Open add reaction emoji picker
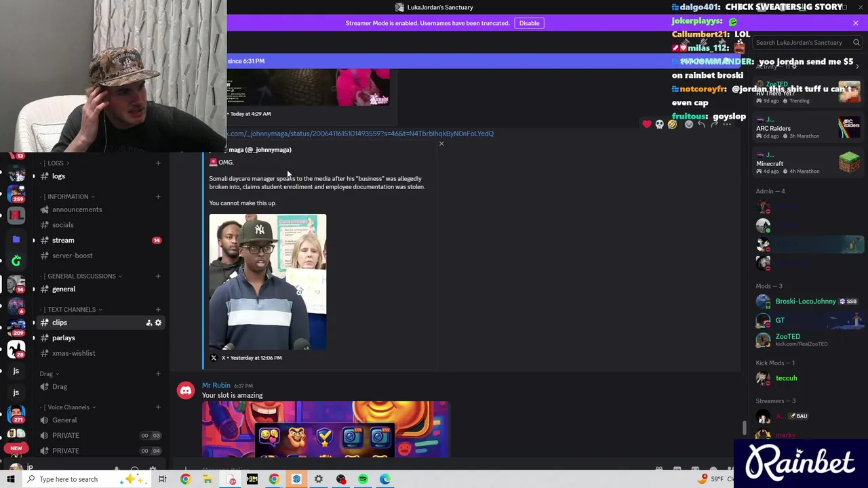 point(688,124)
